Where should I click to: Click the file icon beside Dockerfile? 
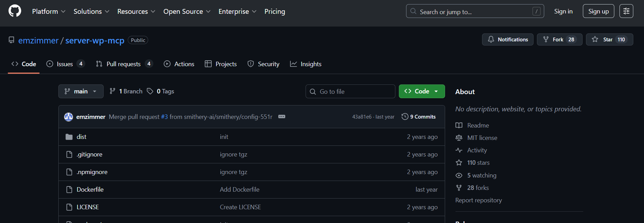click(69, 190)
